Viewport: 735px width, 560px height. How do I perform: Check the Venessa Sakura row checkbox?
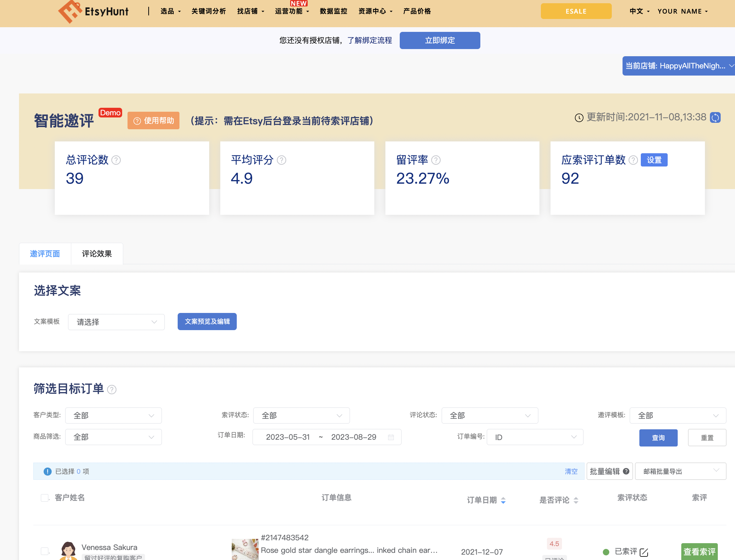45,551
